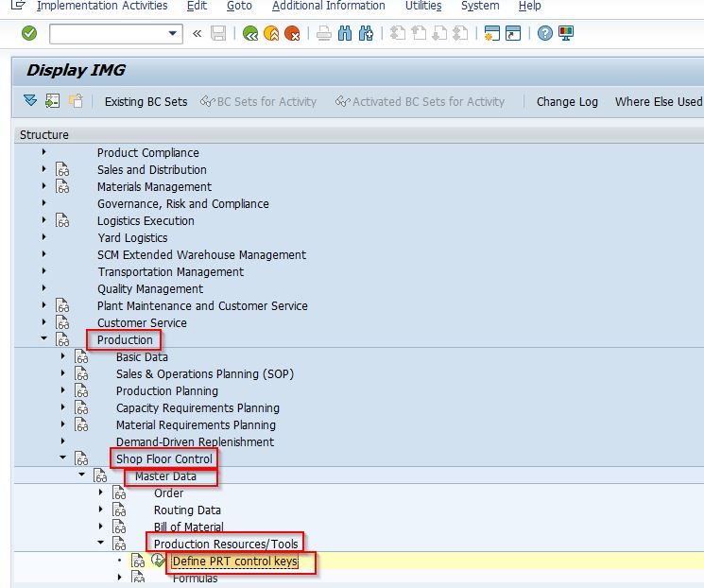Expand the Logistics Execution node

pos(43,220)
